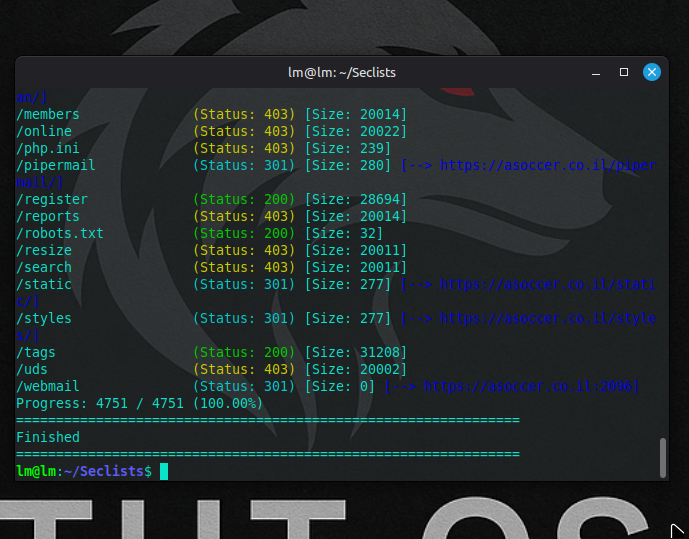Click the 'Size: 20022' value for /online
Image resolution: width=689 pixels, height=539 pixels.
point(356,131)
